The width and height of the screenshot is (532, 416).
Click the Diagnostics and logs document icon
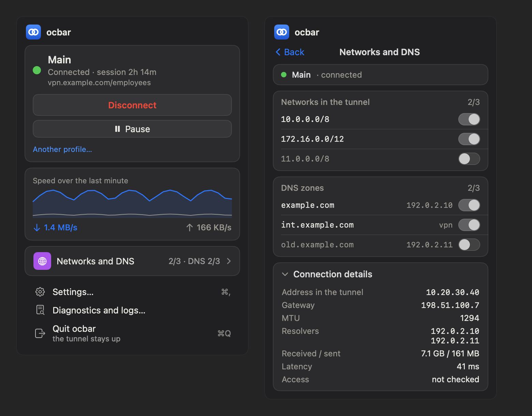(40, 310)
